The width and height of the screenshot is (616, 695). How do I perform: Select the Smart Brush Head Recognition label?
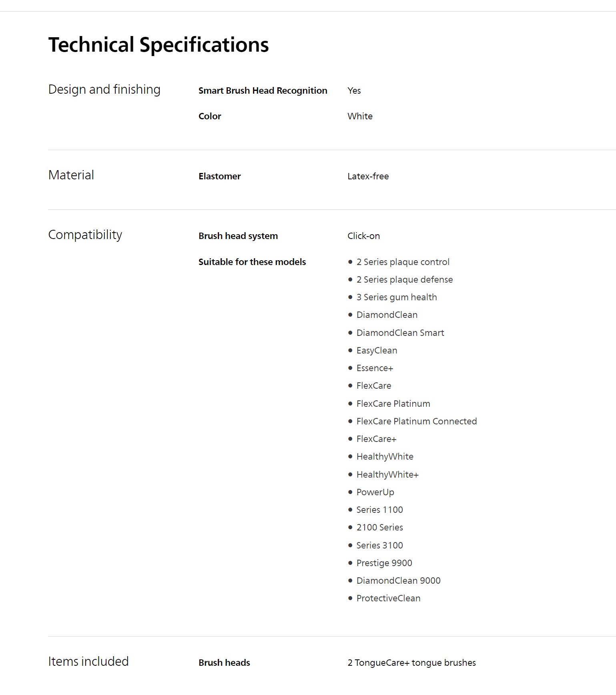(x=263, y=91)
